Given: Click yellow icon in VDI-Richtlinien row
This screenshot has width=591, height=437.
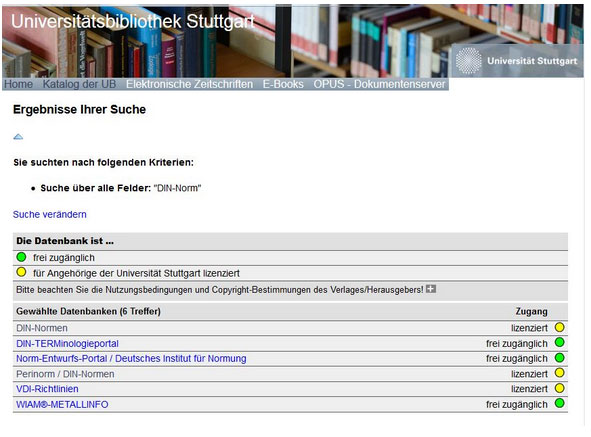Looking at the screenshot, I should [x=559, y=388].
